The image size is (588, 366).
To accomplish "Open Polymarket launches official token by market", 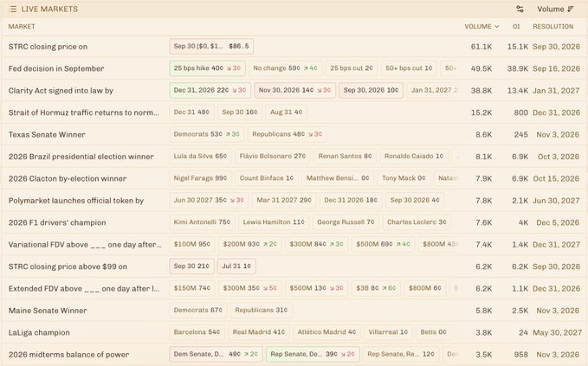I will tap(76, 201).
